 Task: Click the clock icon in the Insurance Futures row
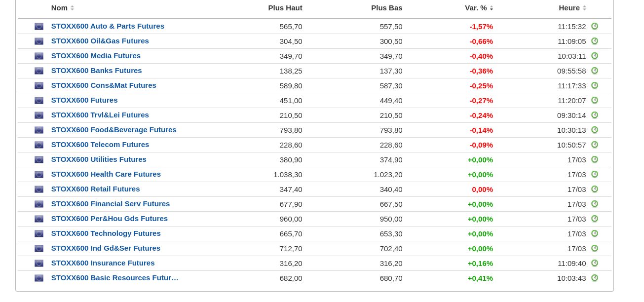[x=595, y=263]
